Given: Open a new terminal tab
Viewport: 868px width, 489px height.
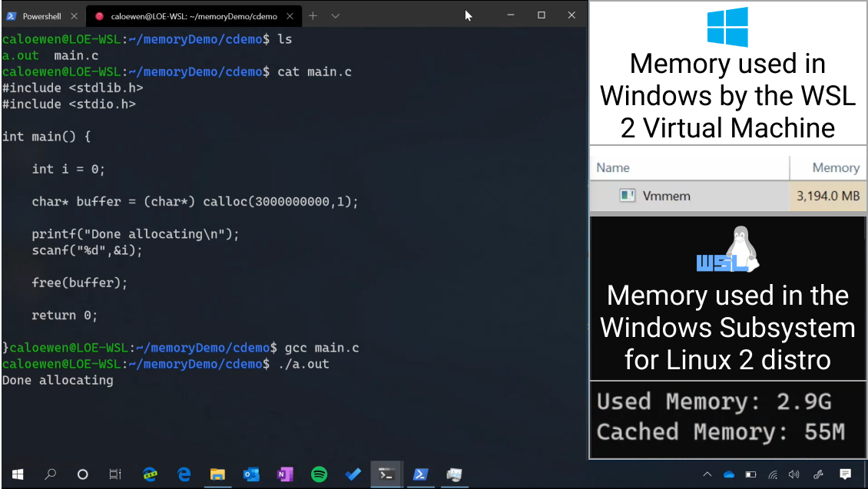Looking at the screenshot, I should click(x=313, y=16).
